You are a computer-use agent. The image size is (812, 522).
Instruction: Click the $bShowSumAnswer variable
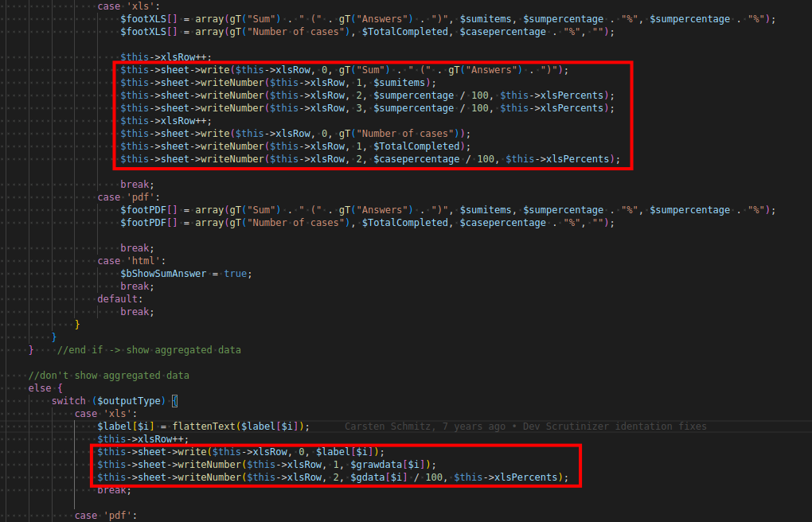click(169, 274)
